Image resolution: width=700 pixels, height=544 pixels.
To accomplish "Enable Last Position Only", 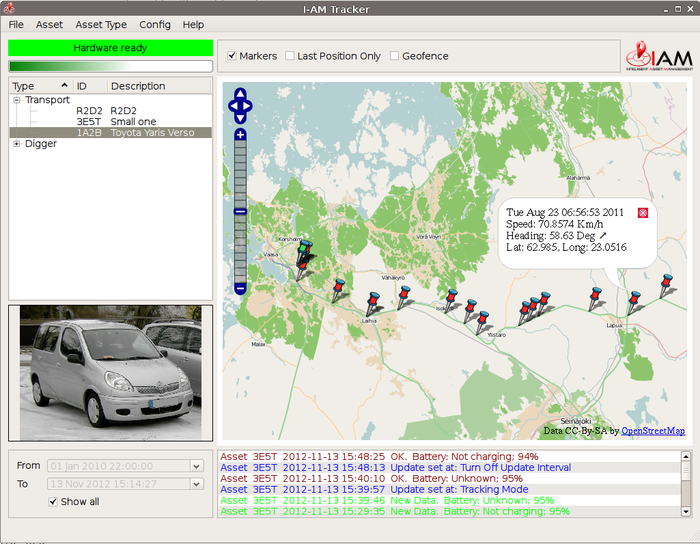I will coord(290,56).
